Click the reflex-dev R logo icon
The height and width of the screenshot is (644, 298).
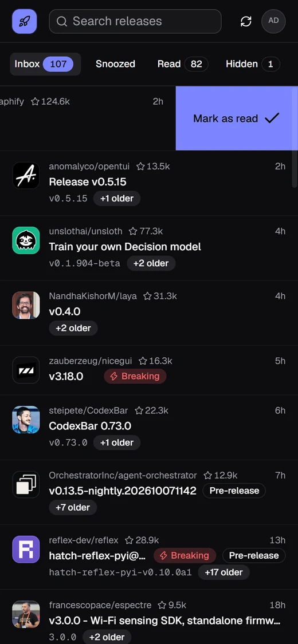click(26, 549)
